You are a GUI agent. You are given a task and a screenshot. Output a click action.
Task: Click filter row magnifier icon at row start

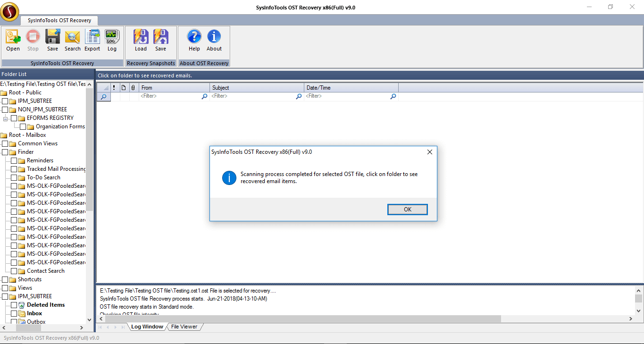(x=103, y=96)
